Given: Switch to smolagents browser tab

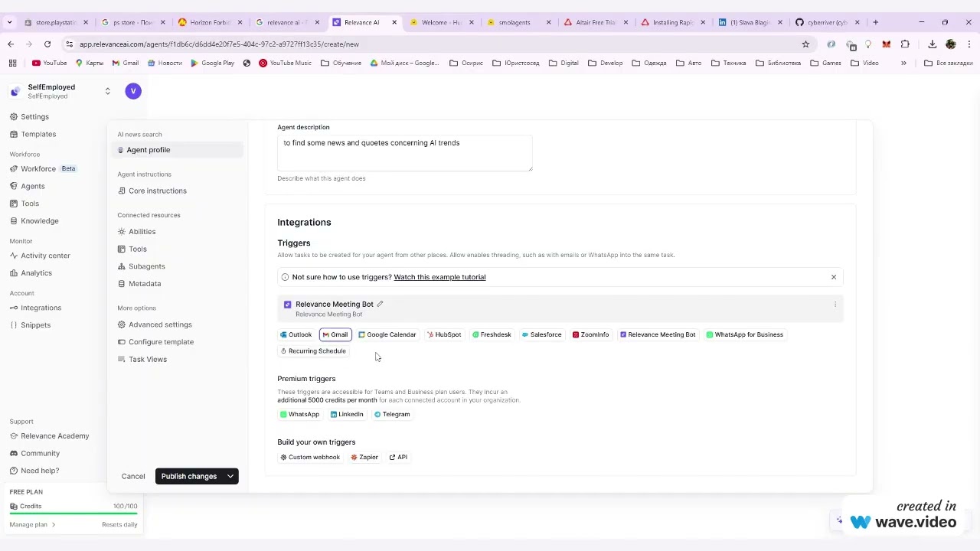Looking at the screenshot, I should click(x=518, y=22).
